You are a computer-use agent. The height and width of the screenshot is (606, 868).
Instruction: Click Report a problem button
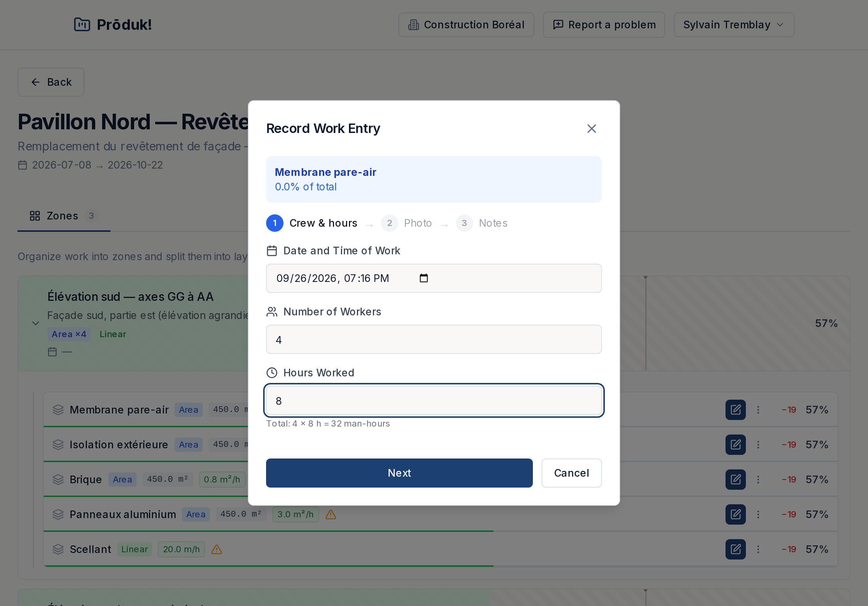(604, 25)
